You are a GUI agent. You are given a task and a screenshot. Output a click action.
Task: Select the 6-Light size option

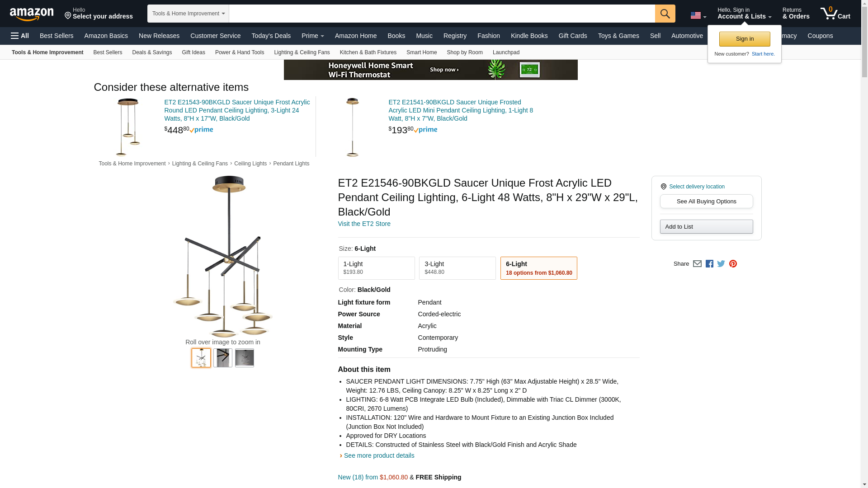pos(538,268)
